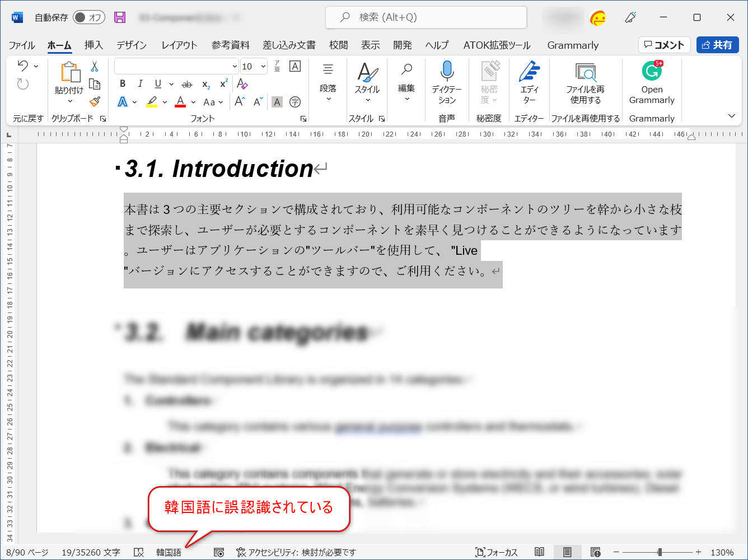Image resolution: width=748 pixels, height=560 pixels.
Task: Open the Editor pen icon
Action: pos(529,71)
